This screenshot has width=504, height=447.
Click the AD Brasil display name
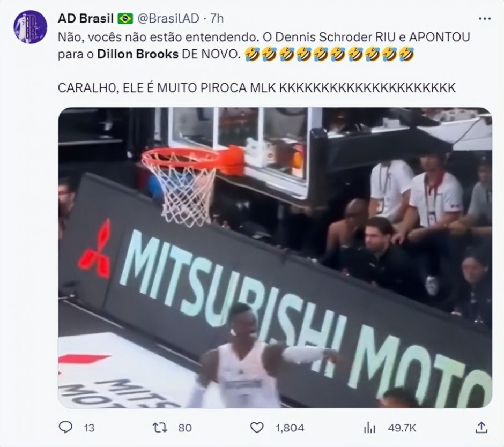[x=85, y=19]
